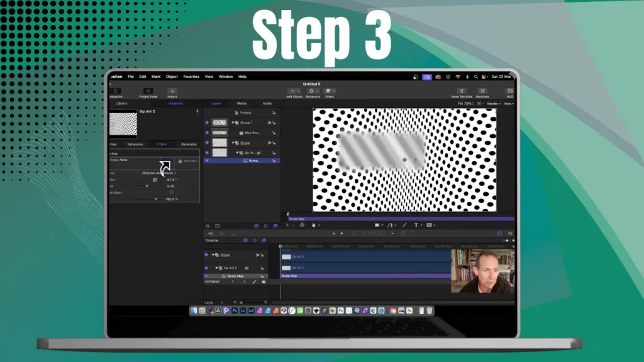Click the Replicate icon
This screenshot has height=362, width=644.
(482, 91)
